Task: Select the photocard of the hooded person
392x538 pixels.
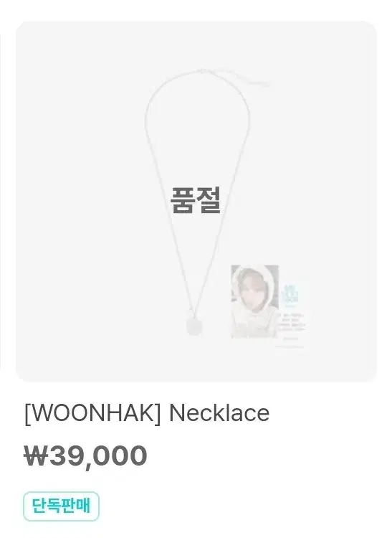Action: point(255,301)
